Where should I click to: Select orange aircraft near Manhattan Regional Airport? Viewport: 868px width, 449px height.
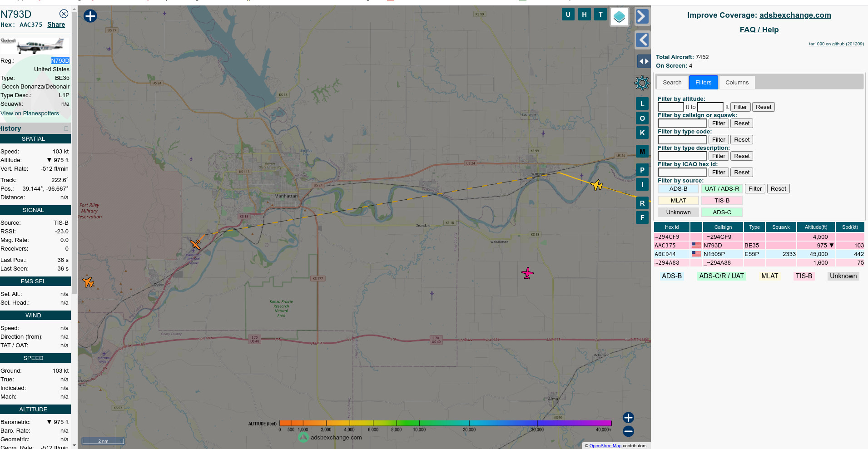(195, 244)
